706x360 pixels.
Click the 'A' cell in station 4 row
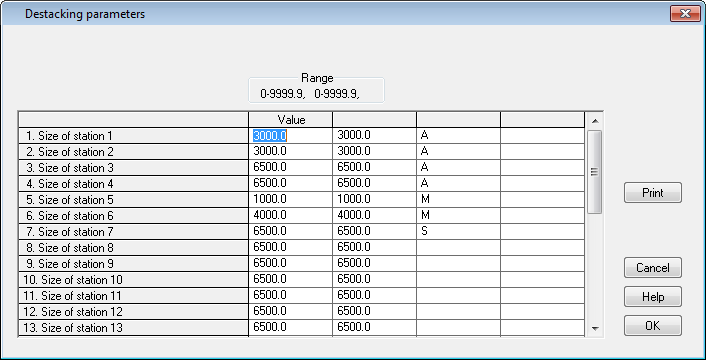coord(458,184)
